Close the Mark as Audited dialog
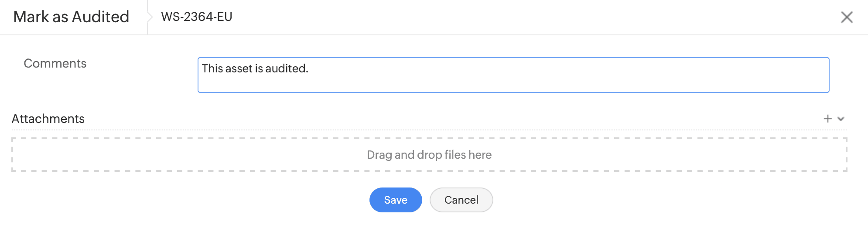The height and width of the screenshot is (225, 868). (847, 17)
